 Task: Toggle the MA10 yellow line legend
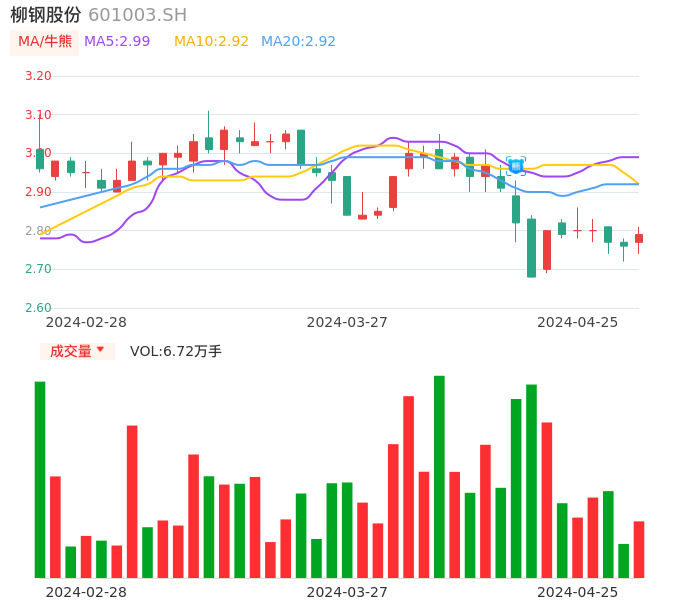[211, 42]
